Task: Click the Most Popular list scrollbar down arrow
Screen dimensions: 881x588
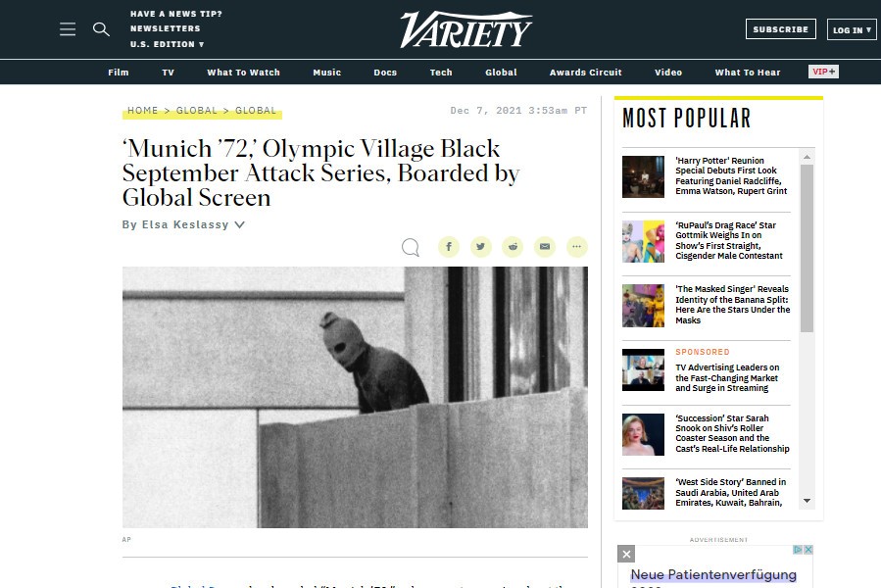Action: coord(807,501)
